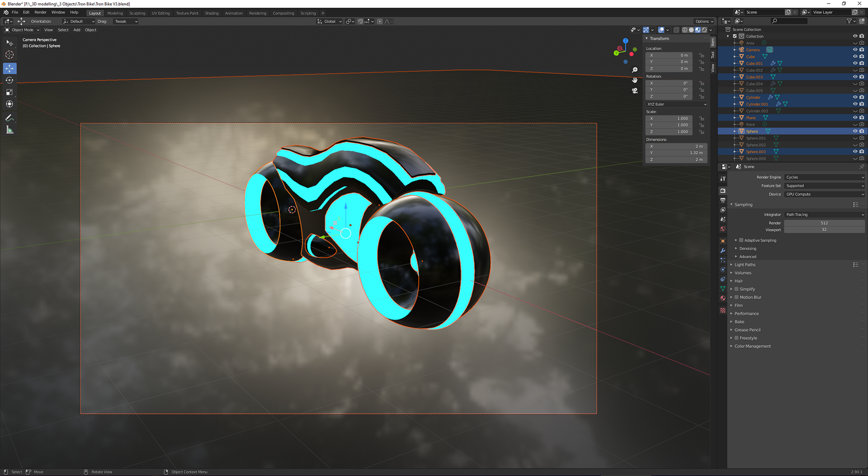
Task: Click the add workspace plus button
Action: click(323, 13)
